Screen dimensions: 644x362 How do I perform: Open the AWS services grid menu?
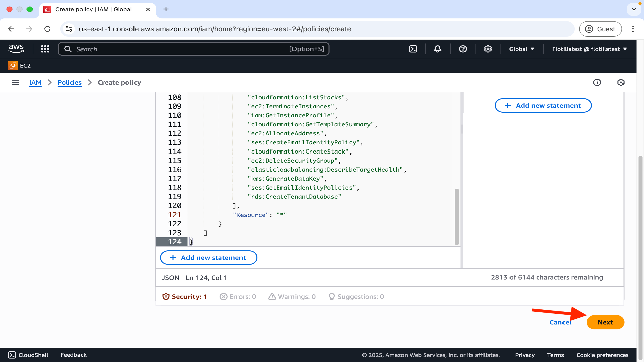point(45,49)
